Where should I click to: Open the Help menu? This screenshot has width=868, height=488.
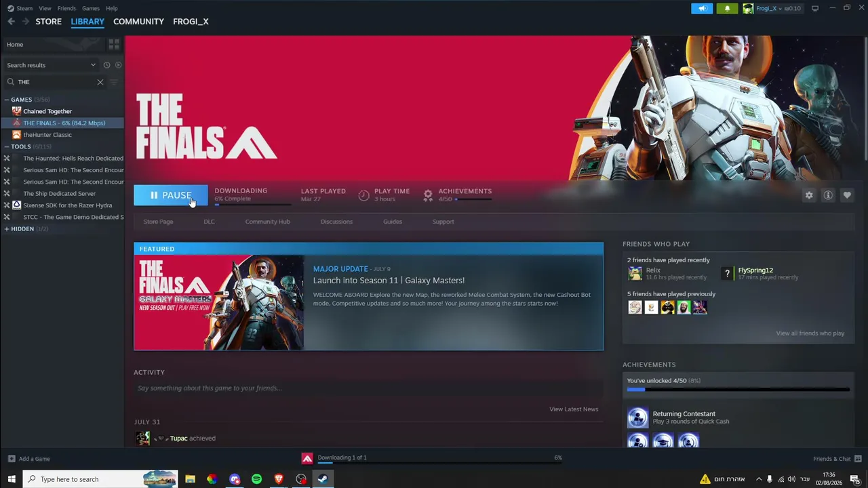112,8
